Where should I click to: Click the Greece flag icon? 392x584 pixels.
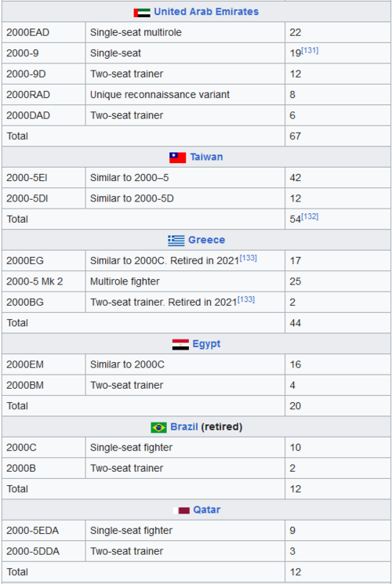[176, 241]
